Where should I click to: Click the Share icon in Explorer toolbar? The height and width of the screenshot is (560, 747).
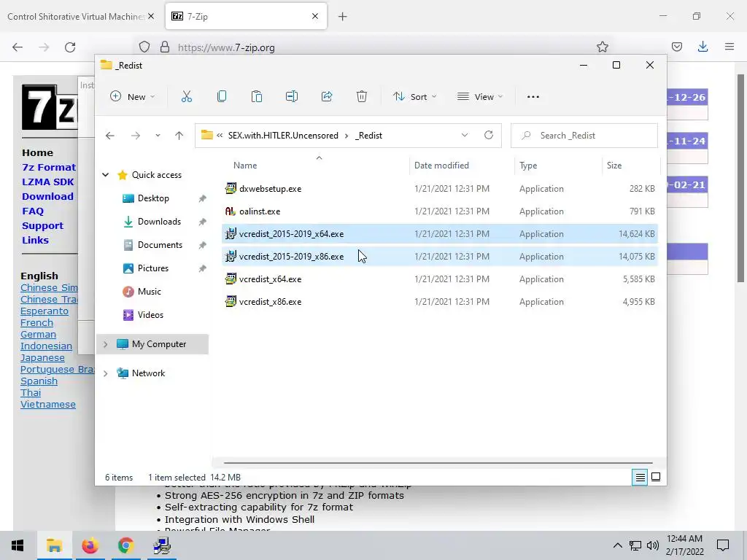[327, 97]
